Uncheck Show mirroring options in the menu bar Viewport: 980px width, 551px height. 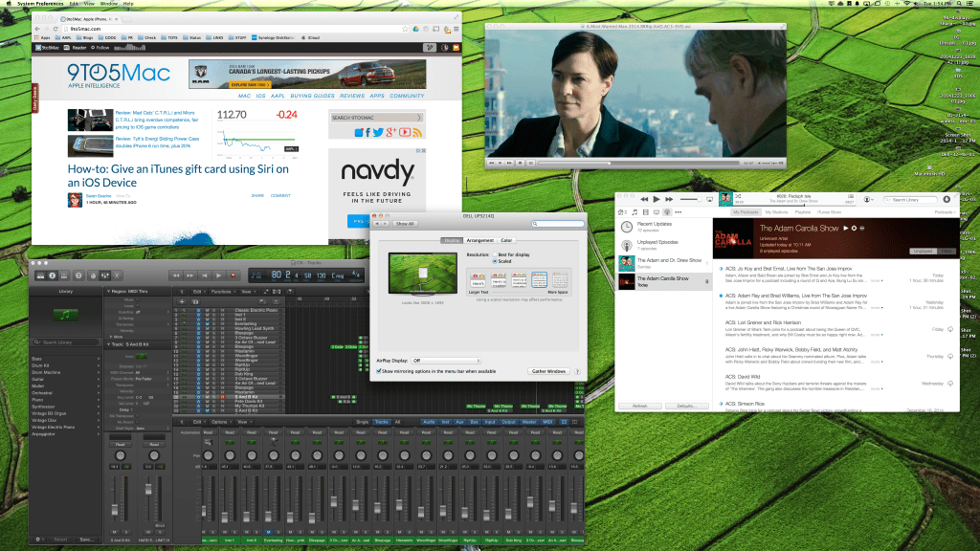click(378, 371)
